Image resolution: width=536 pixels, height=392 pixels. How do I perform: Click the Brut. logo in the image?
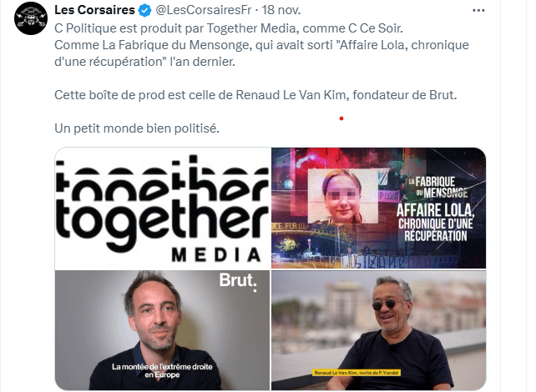click(238, 281)
